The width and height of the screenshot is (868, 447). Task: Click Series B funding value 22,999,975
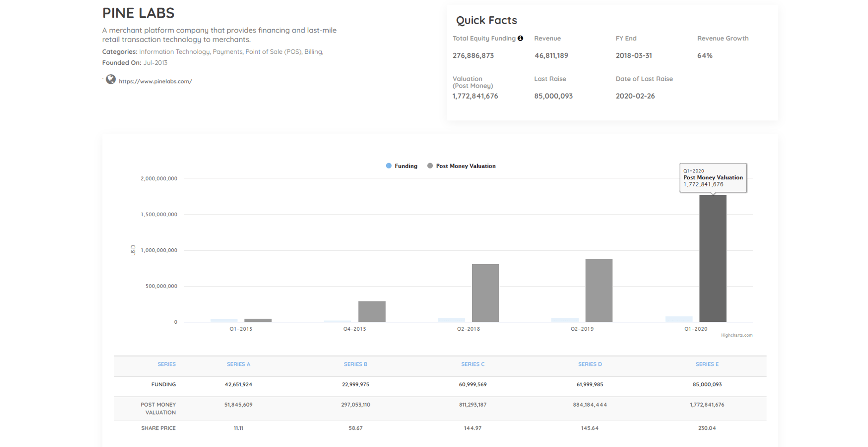pyautogui.click(x=356, y=384)
